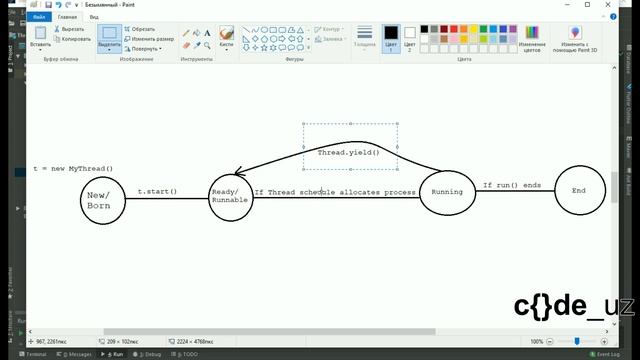Screen dimensions: 640x360
Task: Open the Thickness (Толщина) dropdown
Action: tap(364, 38)
